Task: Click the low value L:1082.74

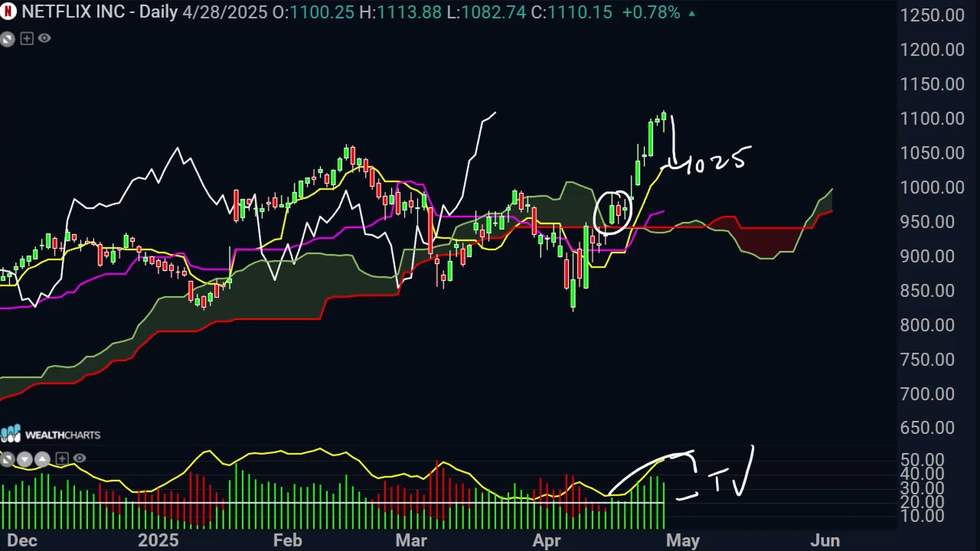Action: 486,12
